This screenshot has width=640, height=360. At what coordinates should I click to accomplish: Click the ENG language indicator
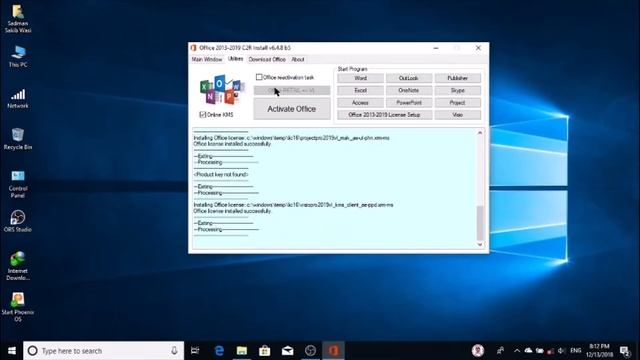click(x=576, y=351)
